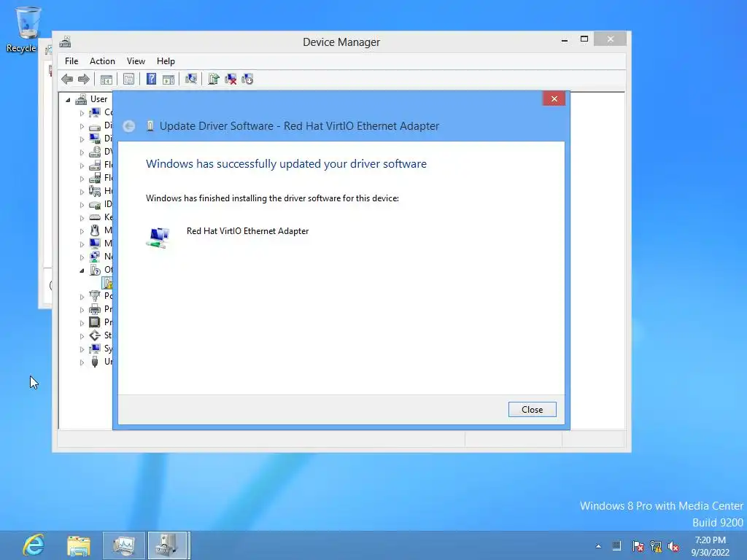Click the dialog's back arrow button
This screenshot has width=747, height=560.
pos(128,126)
